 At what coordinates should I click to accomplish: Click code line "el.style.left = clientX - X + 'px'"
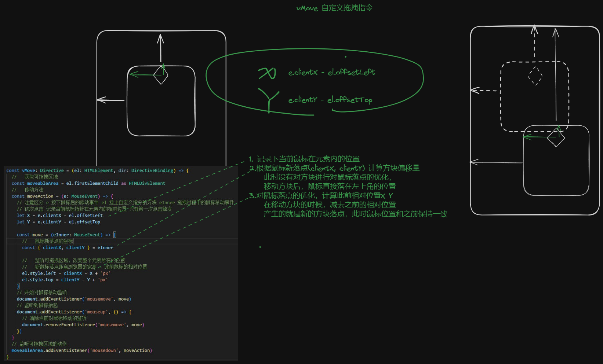66,273
